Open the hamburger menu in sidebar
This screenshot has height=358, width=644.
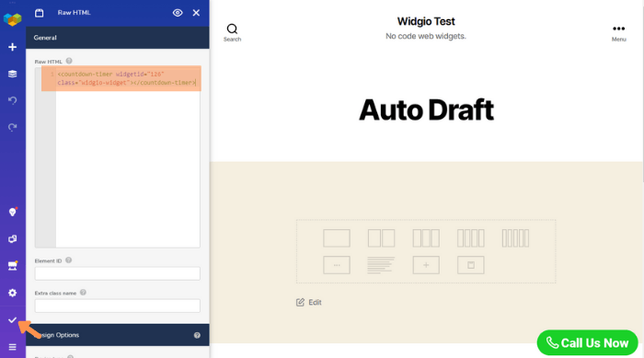point(12,347)
